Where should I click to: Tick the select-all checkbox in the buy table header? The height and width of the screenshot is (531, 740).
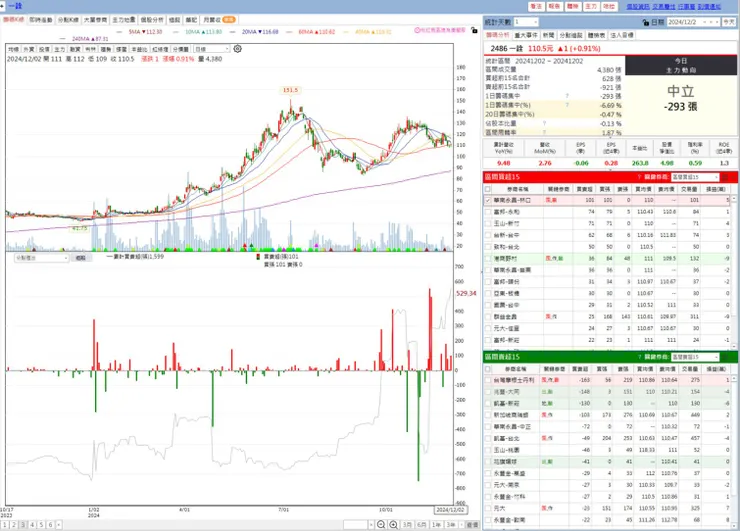point(488,189)
